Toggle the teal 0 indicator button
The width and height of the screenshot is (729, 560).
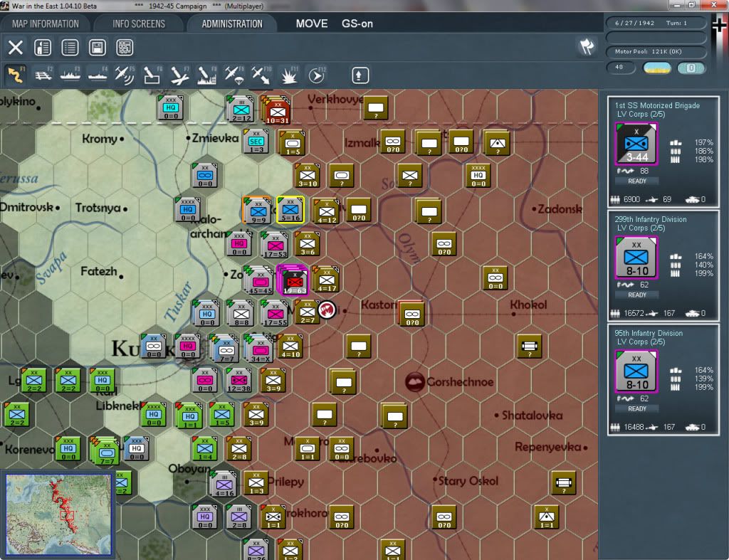tap(691, 68)
